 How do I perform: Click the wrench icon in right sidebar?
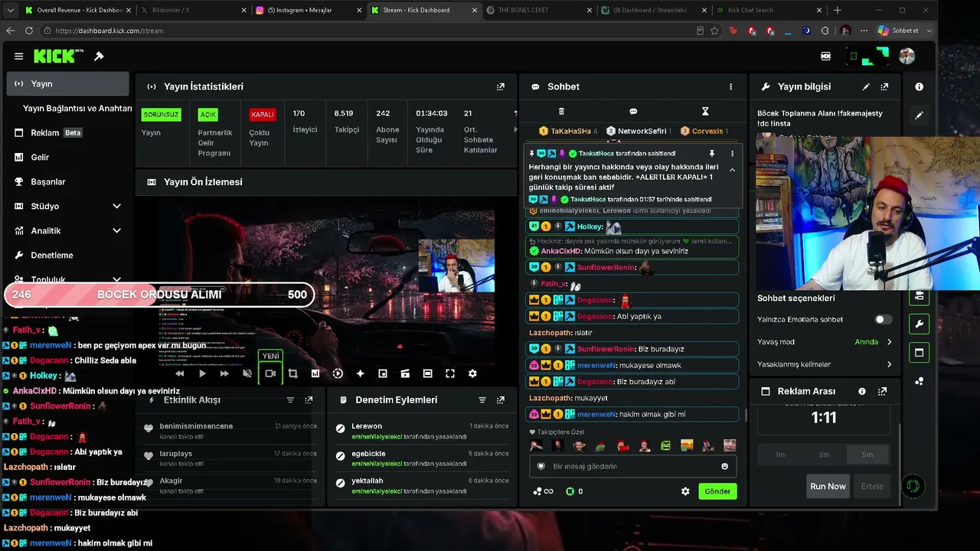pos(919,324)
